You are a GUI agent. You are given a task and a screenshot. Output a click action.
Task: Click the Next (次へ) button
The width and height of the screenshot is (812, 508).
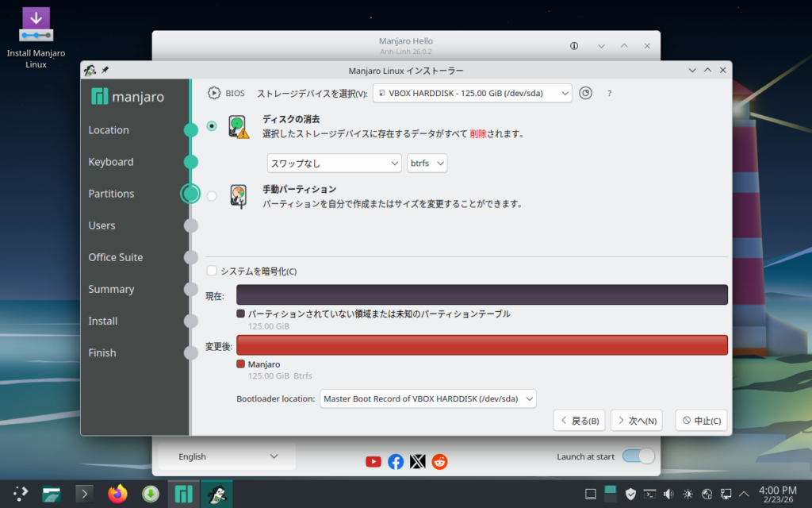[636, 421]
